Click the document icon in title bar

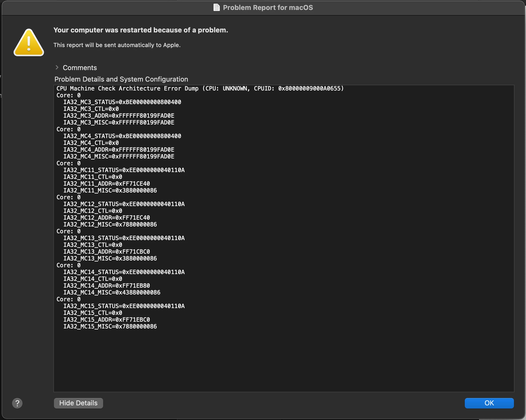(x=216, y=7)
